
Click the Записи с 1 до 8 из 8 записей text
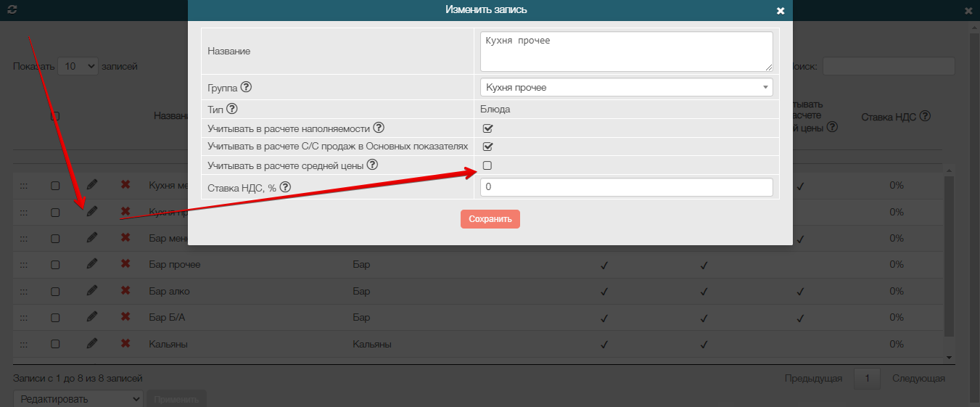tap(78, 378)
